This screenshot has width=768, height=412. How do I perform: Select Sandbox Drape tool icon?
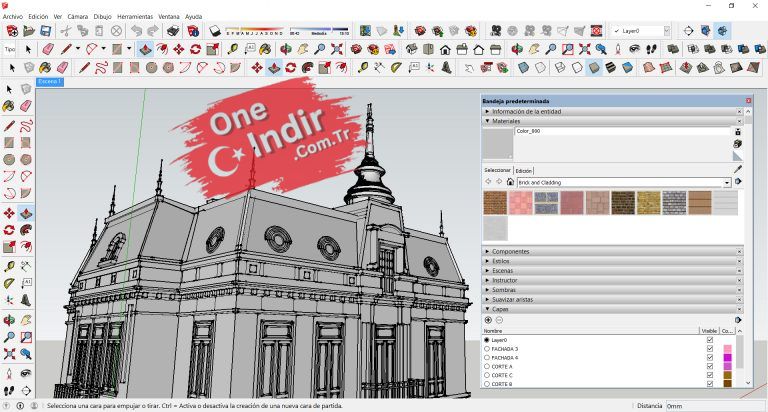(719, 67)
